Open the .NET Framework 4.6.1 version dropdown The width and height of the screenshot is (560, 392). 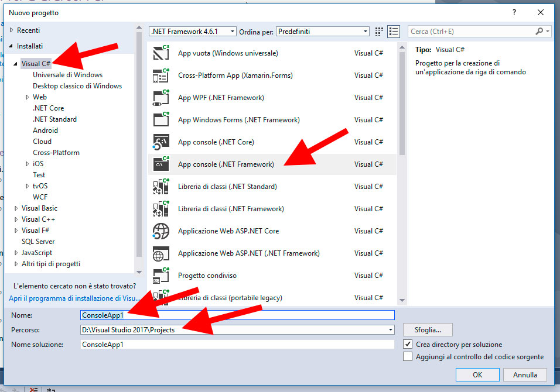(x=233, y=32)
